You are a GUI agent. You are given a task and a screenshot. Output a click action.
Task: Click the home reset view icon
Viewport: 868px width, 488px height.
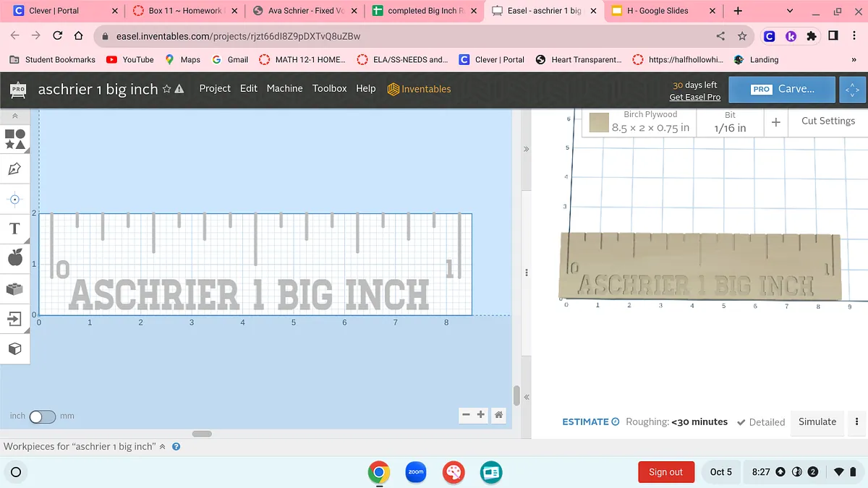pyautogui.click(x=498, y=415)
